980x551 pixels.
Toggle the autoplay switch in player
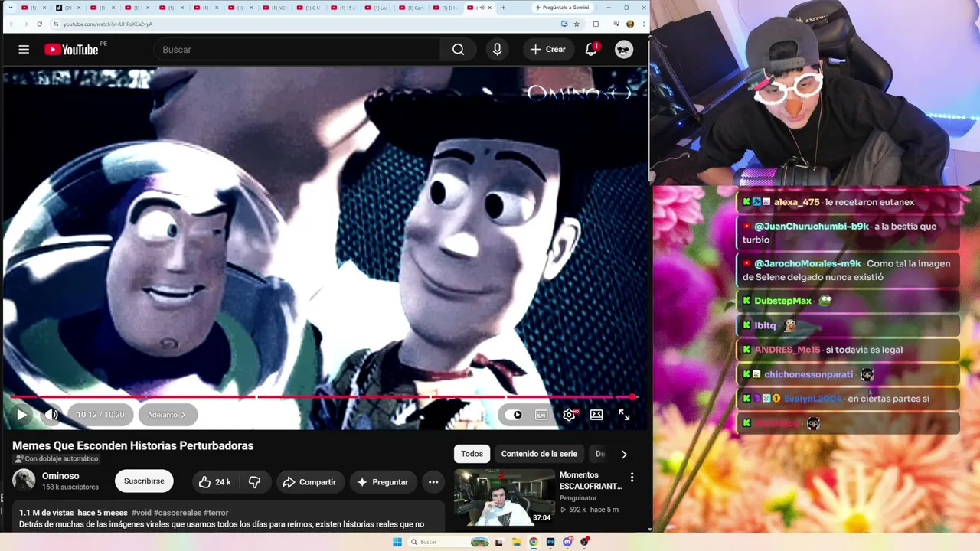pos(514,415)
